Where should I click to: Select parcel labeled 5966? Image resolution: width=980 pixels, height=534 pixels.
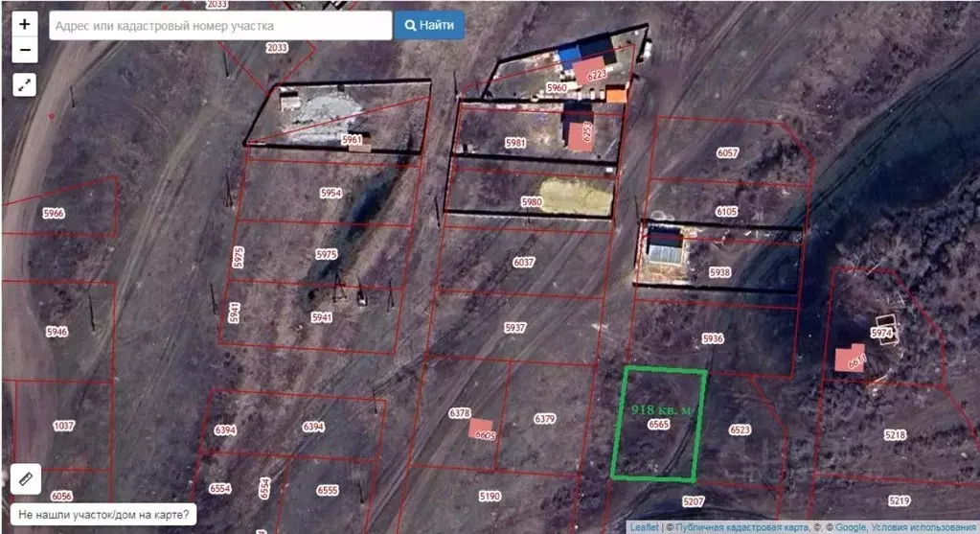click(54, 213)
